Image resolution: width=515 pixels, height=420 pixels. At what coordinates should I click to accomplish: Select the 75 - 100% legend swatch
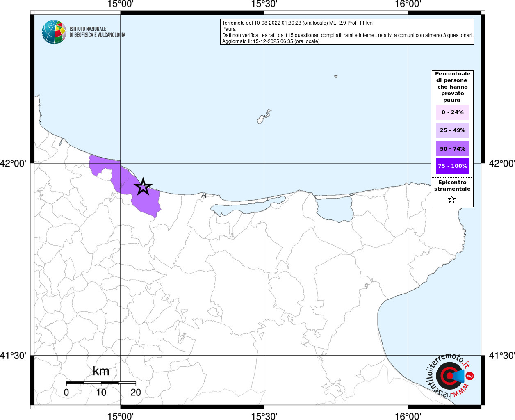click(x=453, y=166)
